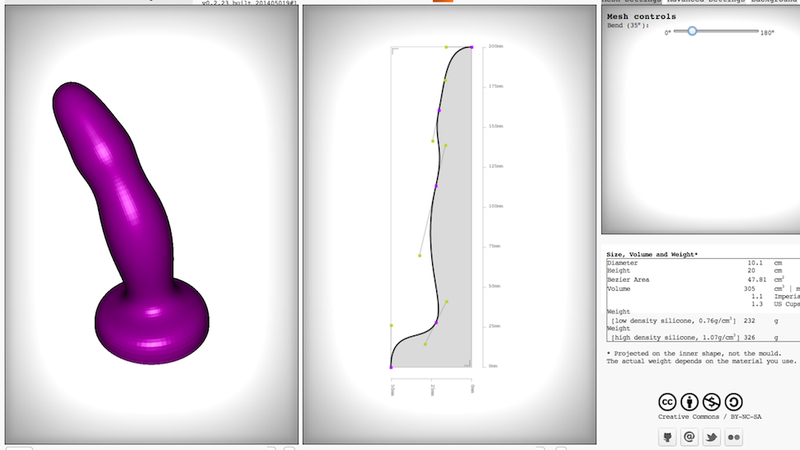This screenshot has width=800, height=450.
Task: Click the Height value '20'
Action: pyautogui.click(x=751, y=270)
